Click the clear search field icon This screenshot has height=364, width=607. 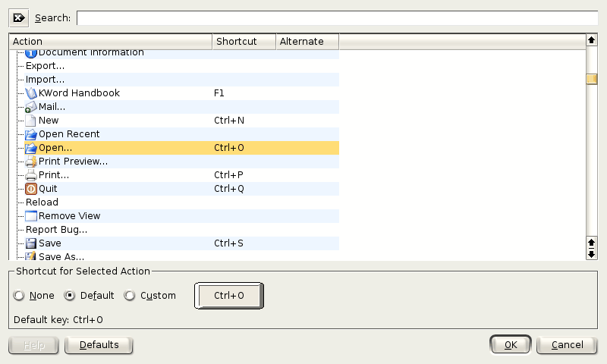pos(19,17)
